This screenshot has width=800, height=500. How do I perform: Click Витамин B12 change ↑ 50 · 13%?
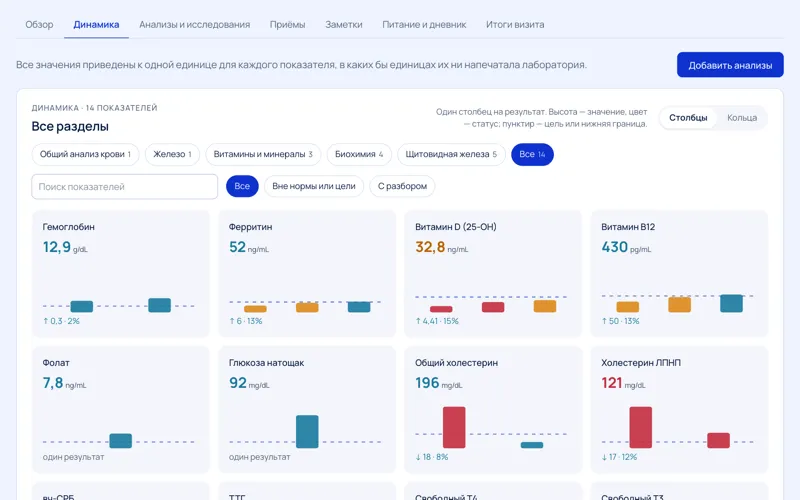(x=620, y=321)
